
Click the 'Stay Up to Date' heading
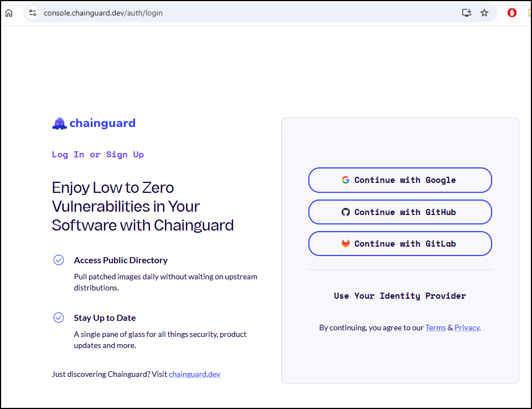pos(105,318)
